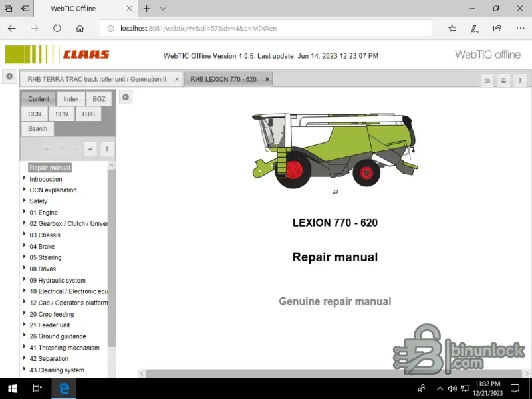Select the Index tab

(x=71, y=99)
